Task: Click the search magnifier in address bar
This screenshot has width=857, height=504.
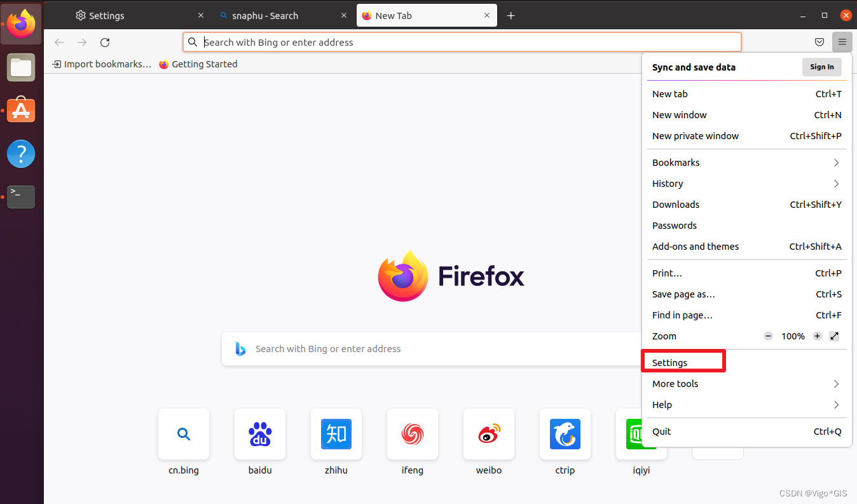Action: tap(193, 42)
